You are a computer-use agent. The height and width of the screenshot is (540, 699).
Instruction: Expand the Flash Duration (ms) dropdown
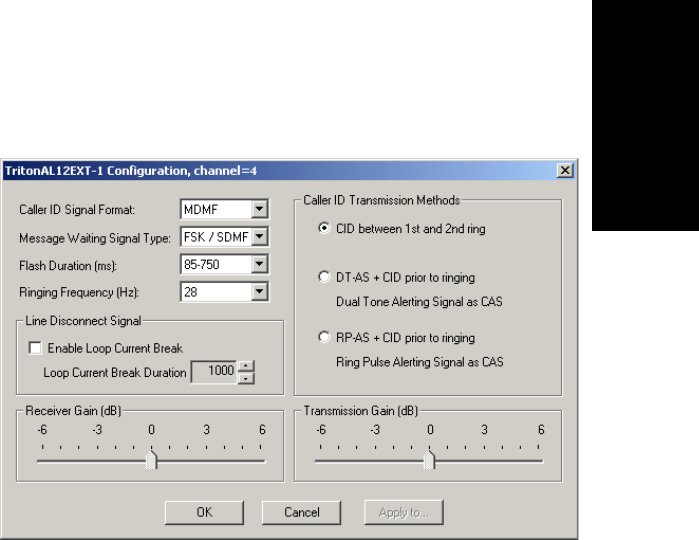click(259, 264)
